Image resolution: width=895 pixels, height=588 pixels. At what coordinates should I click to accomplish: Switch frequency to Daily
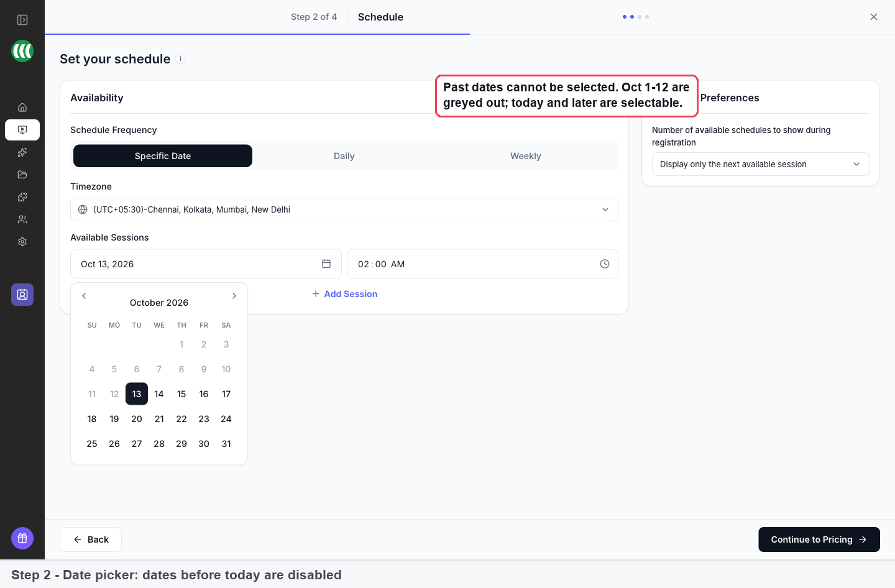click(x=344, y=156)
